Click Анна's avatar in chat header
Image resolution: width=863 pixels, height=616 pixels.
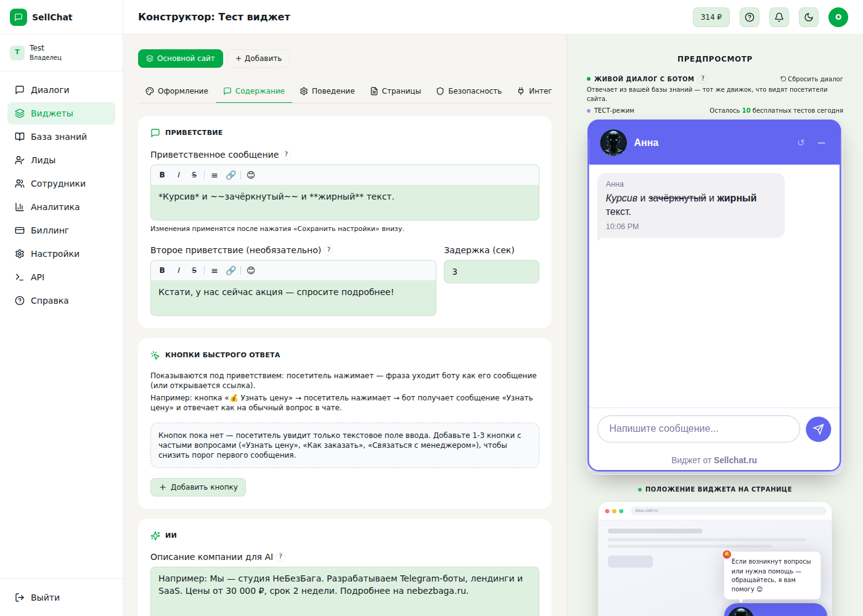coord(613,143)
